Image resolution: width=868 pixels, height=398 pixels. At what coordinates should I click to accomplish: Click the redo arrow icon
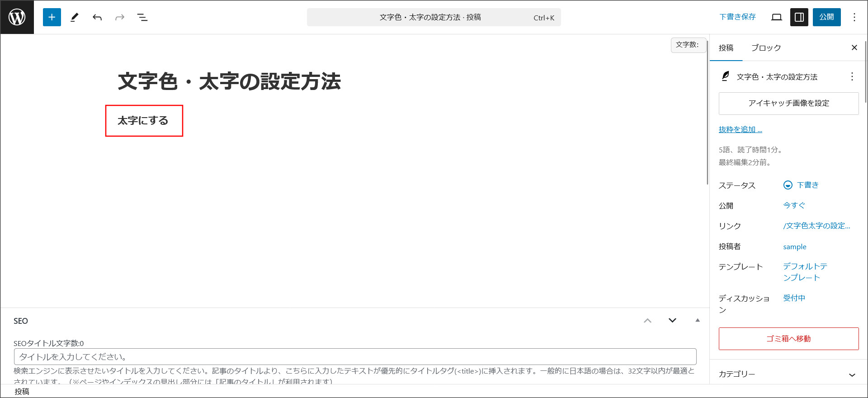coord(120,17)
